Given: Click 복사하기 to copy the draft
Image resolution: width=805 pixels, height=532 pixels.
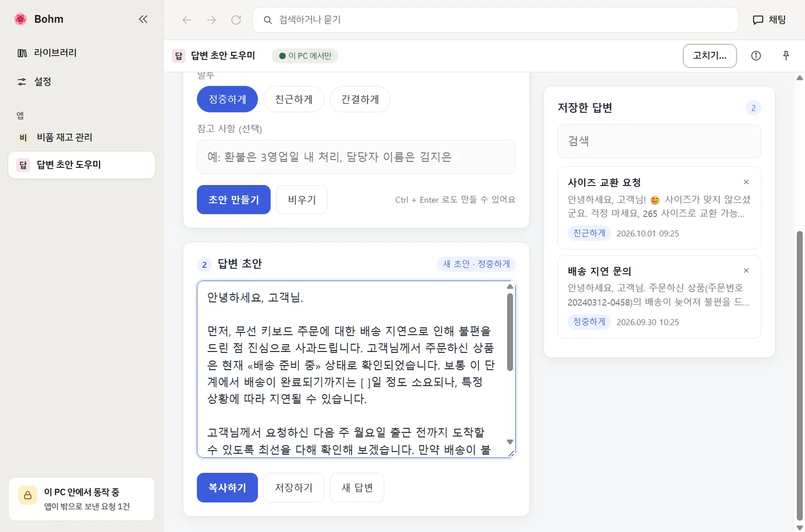Looking at the screenshot, I should pyautogui.click(x=227, y=488).
